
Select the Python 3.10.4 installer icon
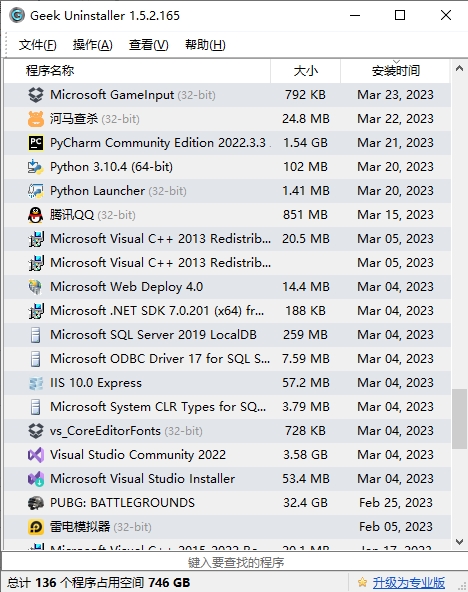point(36,167)
